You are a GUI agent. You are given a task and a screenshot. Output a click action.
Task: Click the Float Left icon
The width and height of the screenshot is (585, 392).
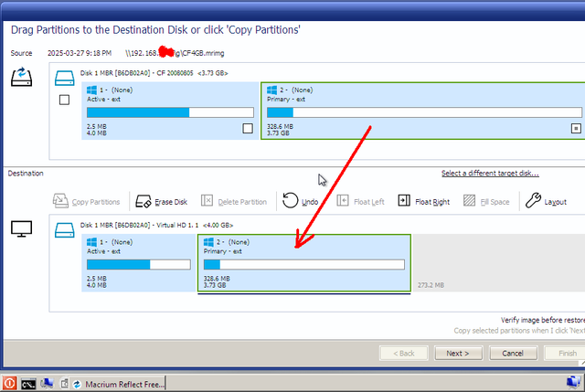343,201
